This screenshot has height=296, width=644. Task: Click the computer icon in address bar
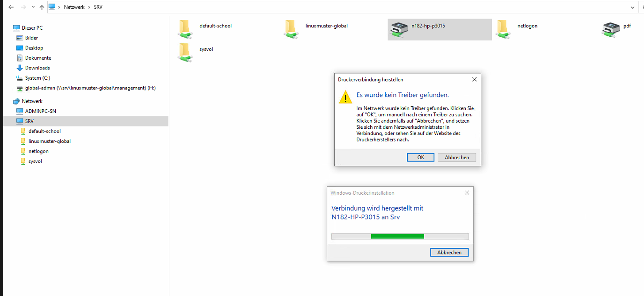pos(52,7)
